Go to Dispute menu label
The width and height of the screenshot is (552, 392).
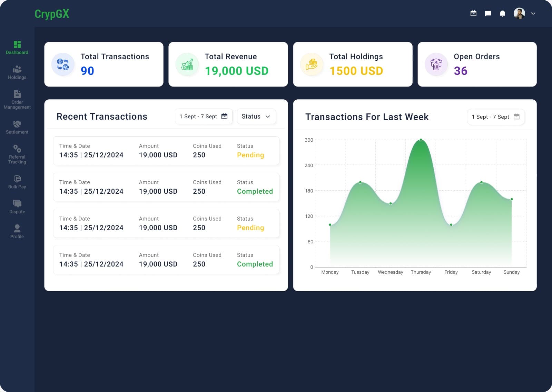17,212
